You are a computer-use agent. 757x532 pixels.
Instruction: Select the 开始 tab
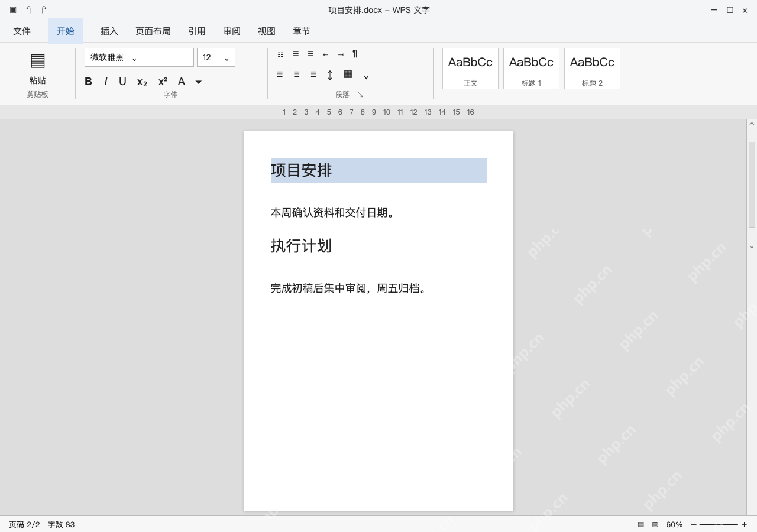pyautogui.click(x=66, y=31)
